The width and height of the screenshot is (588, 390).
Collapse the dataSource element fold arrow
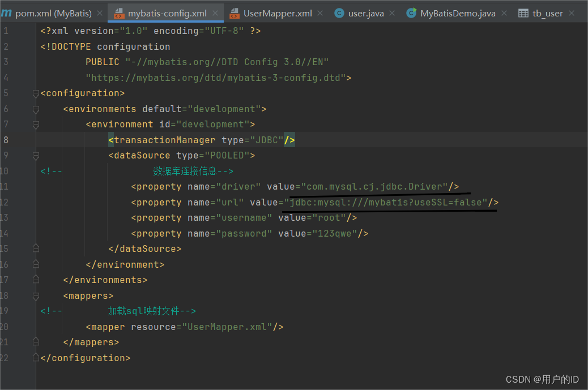pyautogui.click(x=35, y=155)
